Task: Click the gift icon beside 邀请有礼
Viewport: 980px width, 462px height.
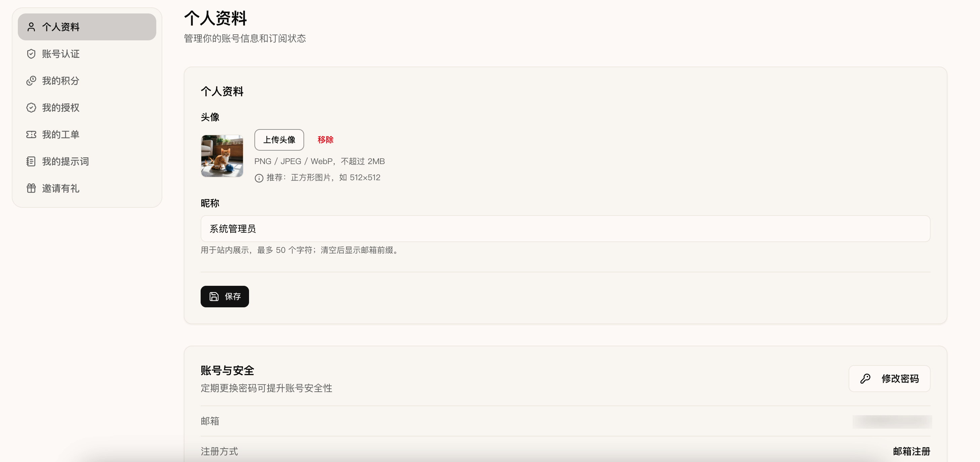Action: click(31, 188)
